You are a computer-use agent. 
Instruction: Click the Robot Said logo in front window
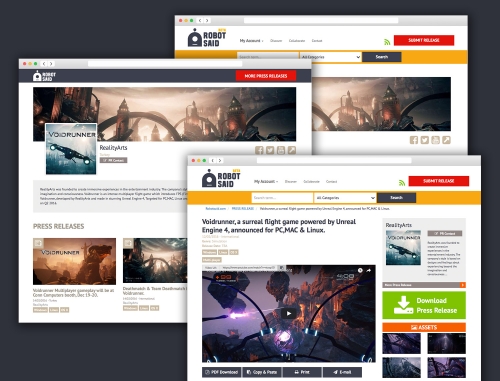tap(221, 178)
